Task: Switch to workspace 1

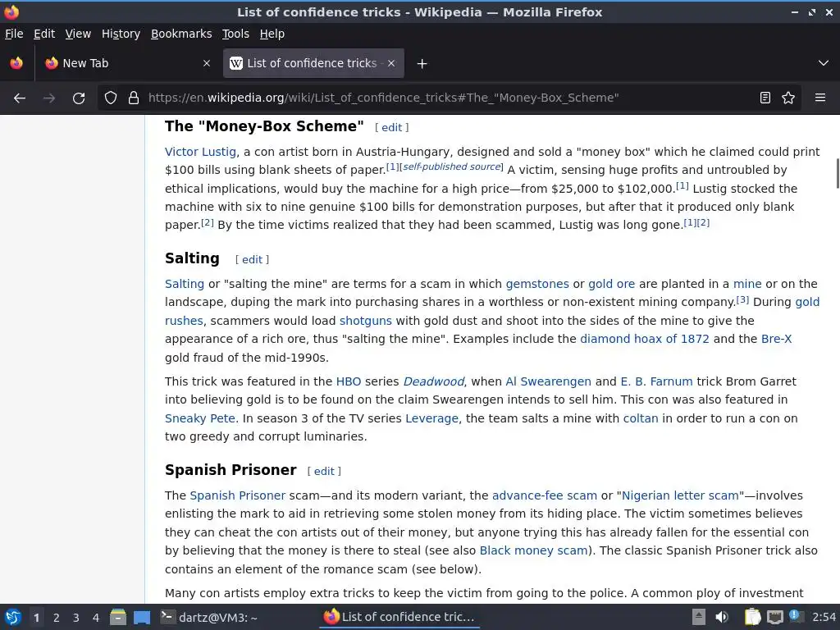Action: point(36,618)
